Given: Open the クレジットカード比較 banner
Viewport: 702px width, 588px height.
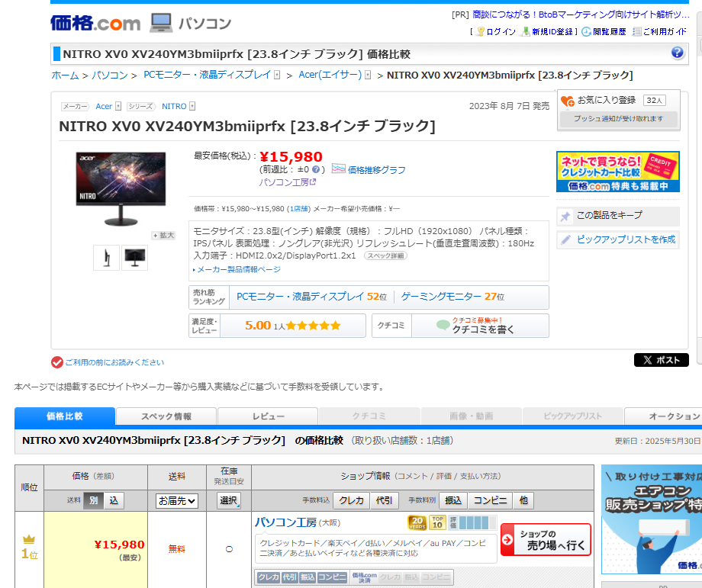Looking at the screenshot, I should (618, 172).
